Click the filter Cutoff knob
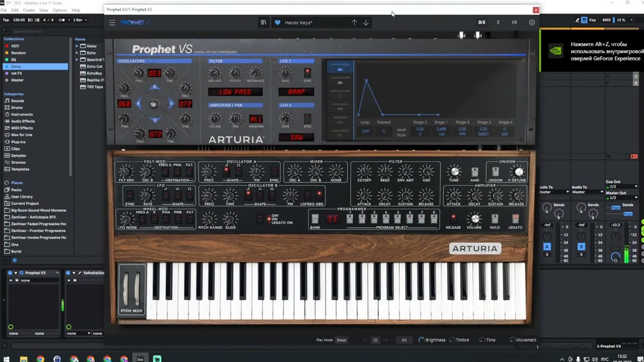Screen dimensions: 644x362 coord(364,172)
